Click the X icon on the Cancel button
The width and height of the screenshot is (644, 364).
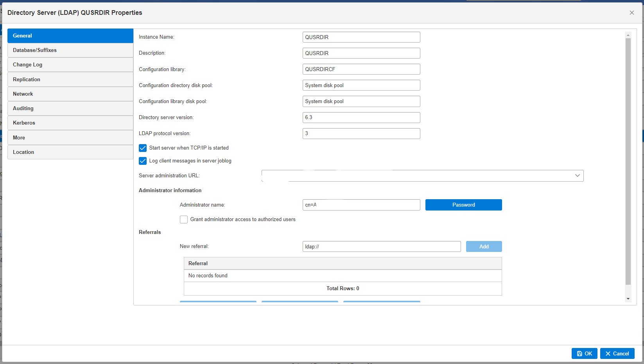click(x=608, y=353)
